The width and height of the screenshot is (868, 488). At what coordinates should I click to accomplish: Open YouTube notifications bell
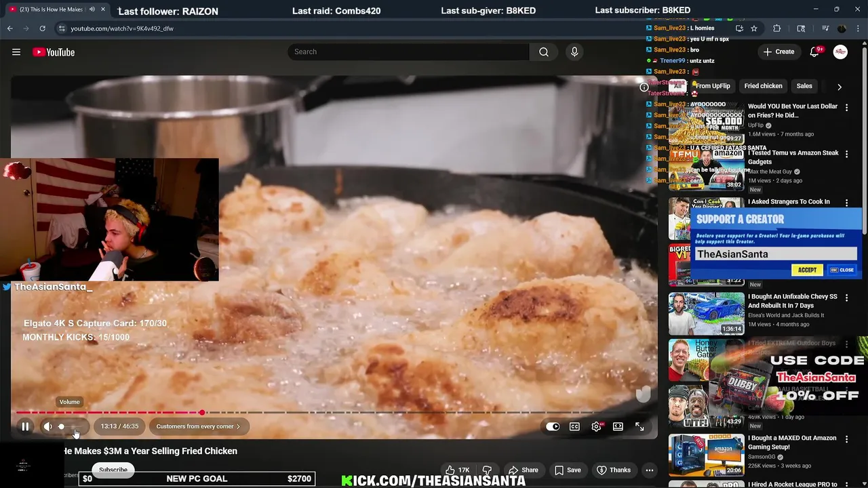click(x=815, y=52)
